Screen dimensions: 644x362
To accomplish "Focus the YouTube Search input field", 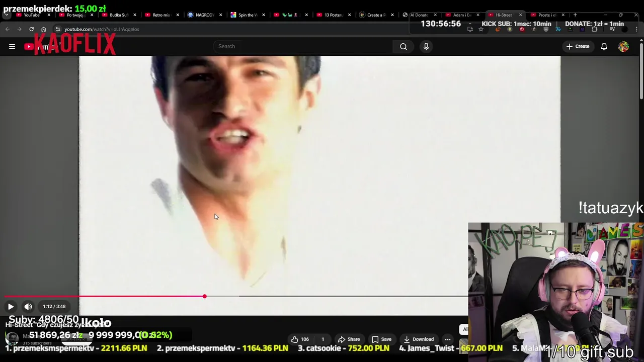I will tap(303, 46).
